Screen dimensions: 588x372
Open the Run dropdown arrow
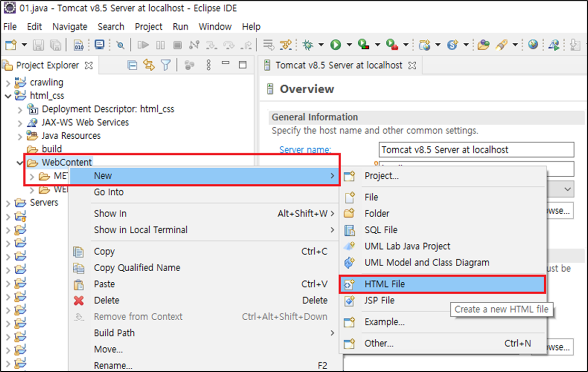349,45
